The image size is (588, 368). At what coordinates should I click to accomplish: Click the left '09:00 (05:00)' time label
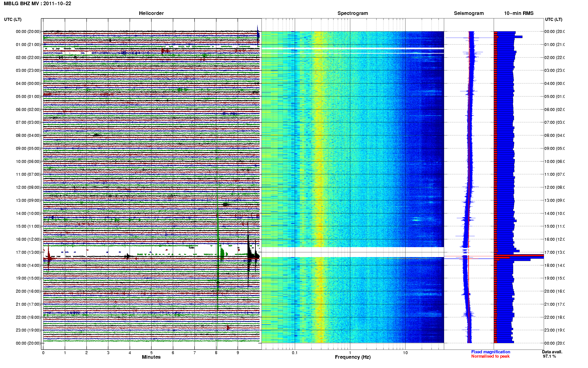pyautogui.click(x=28, y=148)
